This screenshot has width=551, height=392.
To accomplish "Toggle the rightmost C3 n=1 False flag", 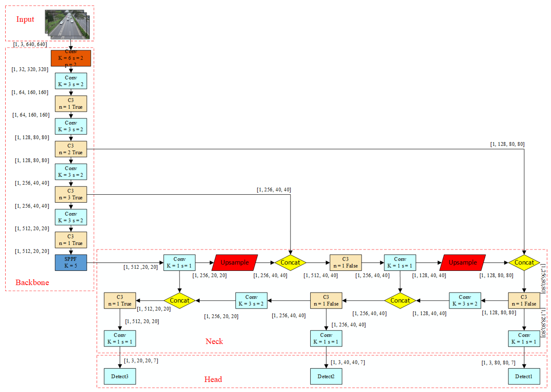I will 524,300.
